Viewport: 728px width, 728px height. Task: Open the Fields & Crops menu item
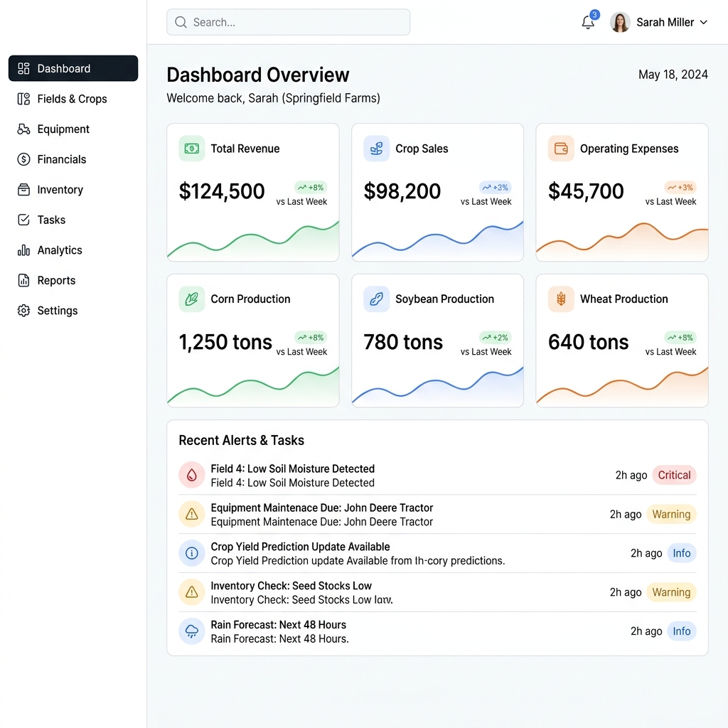pyautogui.click(x=73, y=99)
